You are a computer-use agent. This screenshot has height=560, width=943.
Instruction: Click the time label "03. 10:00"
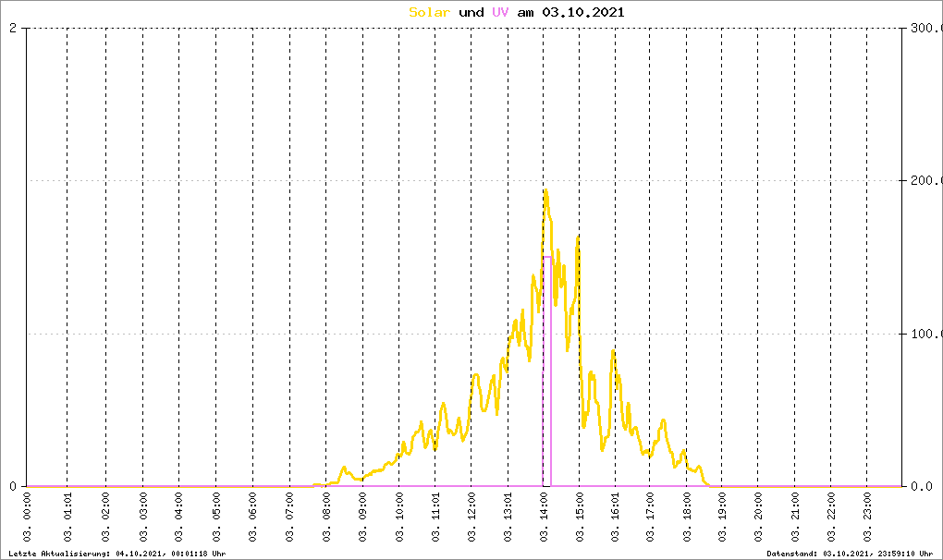399,517
